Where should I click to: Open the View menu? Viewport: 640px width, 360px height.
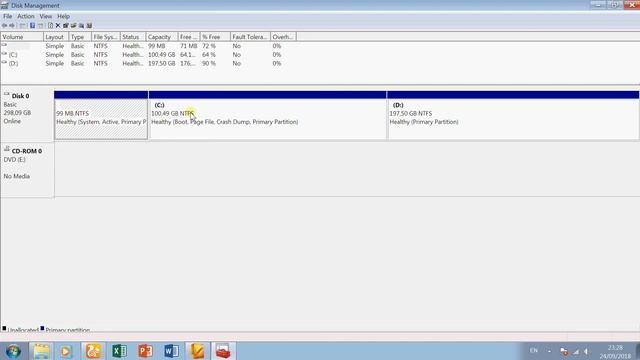click(46, 16)
